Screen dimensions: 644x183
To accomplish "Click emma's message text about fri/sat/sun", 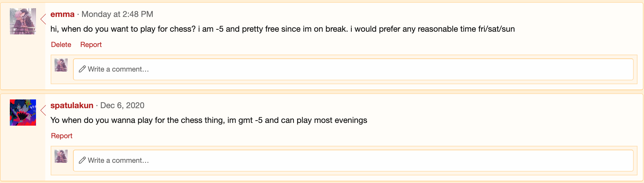I will coord(282,29).
